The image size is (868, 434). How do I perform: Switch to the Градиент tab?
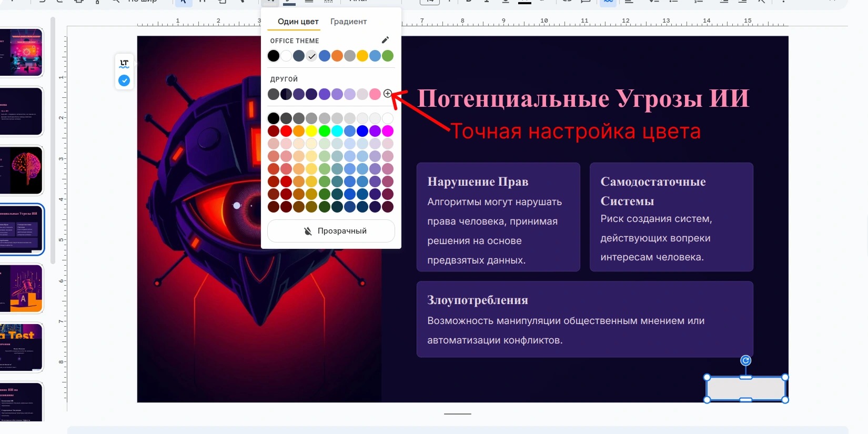click(x=348, y=22)
